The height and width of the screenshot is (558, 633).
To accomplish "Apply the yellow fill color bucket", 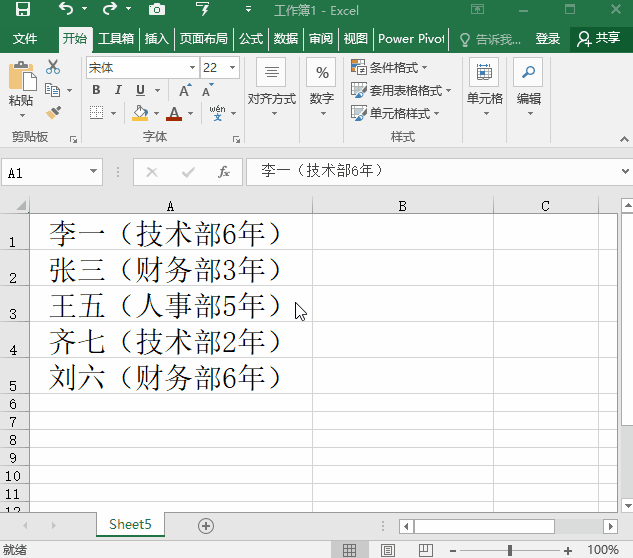I will pyautogui.click(x=140, y=113).
